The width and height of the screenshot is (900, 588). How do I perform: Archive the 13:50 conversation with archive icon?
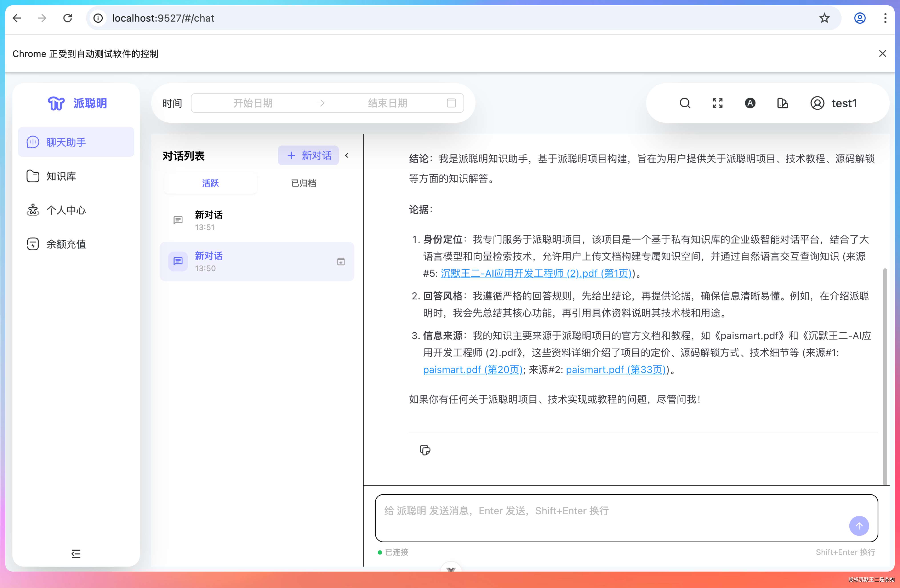341,262
